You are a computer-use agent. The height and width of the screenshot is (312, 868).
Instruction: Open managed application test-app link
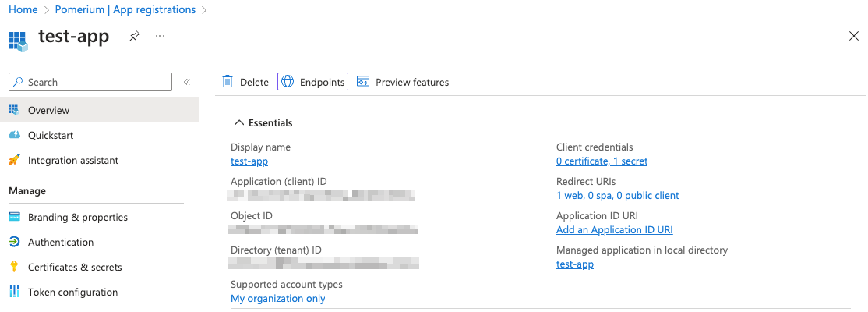point(574,264)
